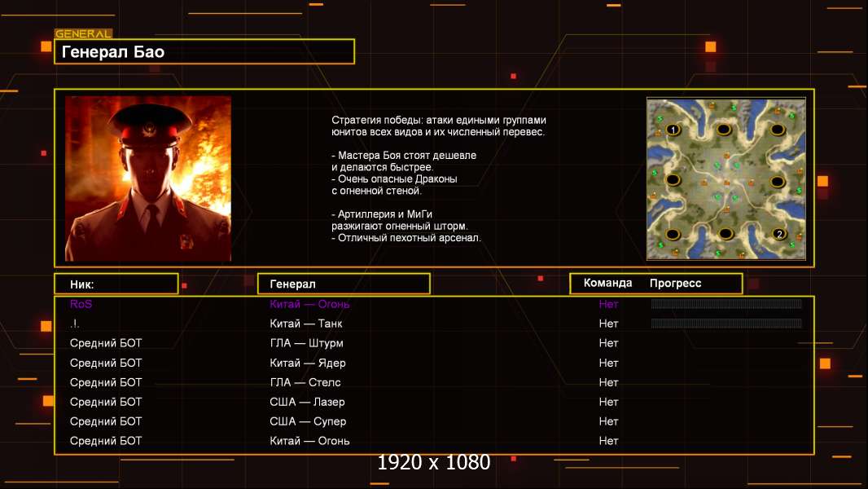Click 'Нет' team value in США — Лазер row
The image size is (868, 489).
pyautogui.click(x=608, y=402)
